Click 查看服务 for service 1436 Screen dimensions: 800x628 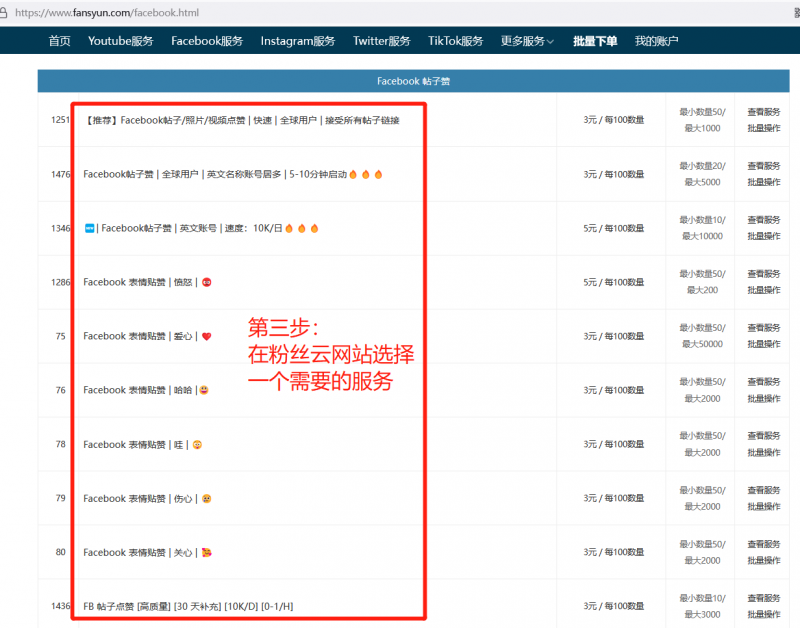coord(764,598)
